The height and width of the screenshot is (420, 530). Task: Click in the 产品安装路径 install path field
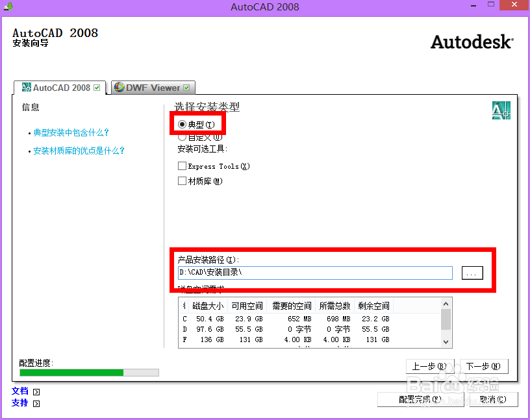[x=315, y=273]
